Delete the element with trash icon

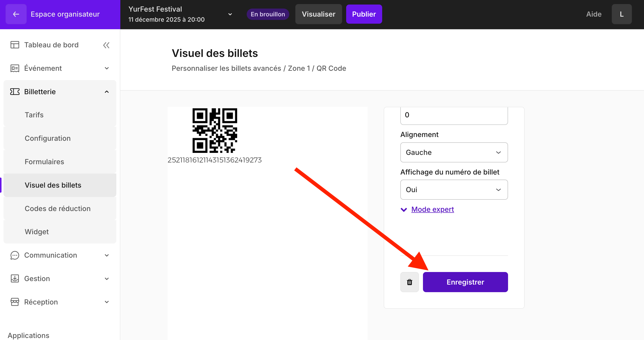[x=410, y=282]
